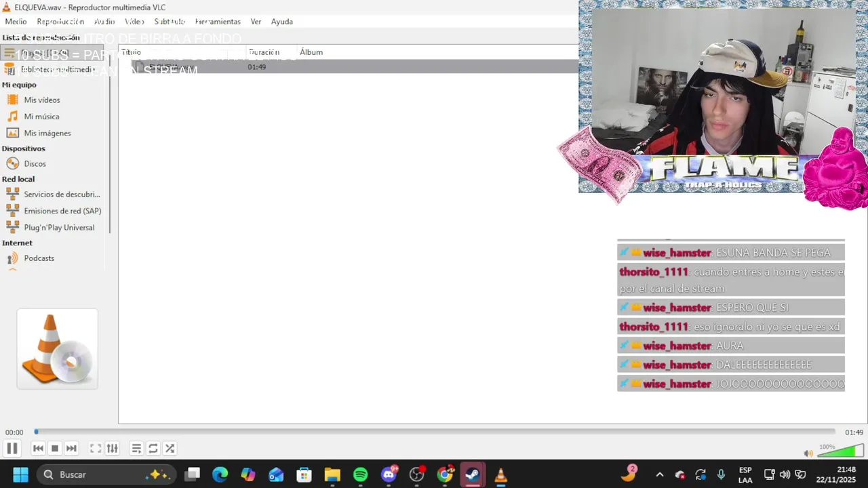Switch to OBS Studio in the taskbar
Image resolution: width=868 pixels, height=488 pixels.
(x=416, y=474)
